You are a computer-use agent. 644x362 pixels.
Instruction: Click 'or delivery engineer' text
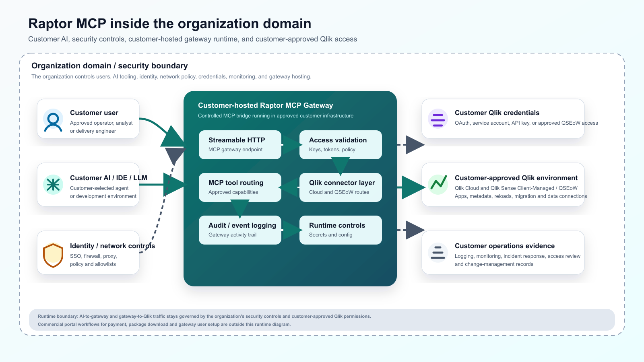tap(93, 131)
